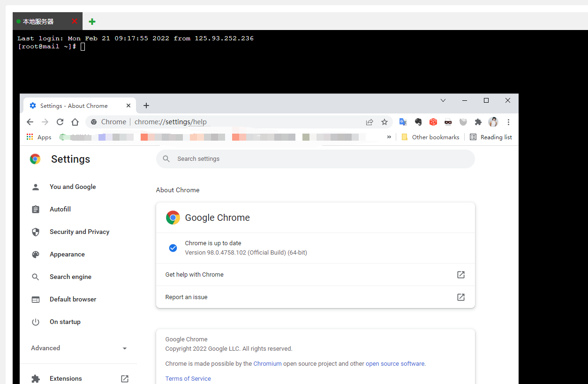Screen dimensions: 588x384
Task: Open the Evernote elephant extension
Action: click(418, 122)
